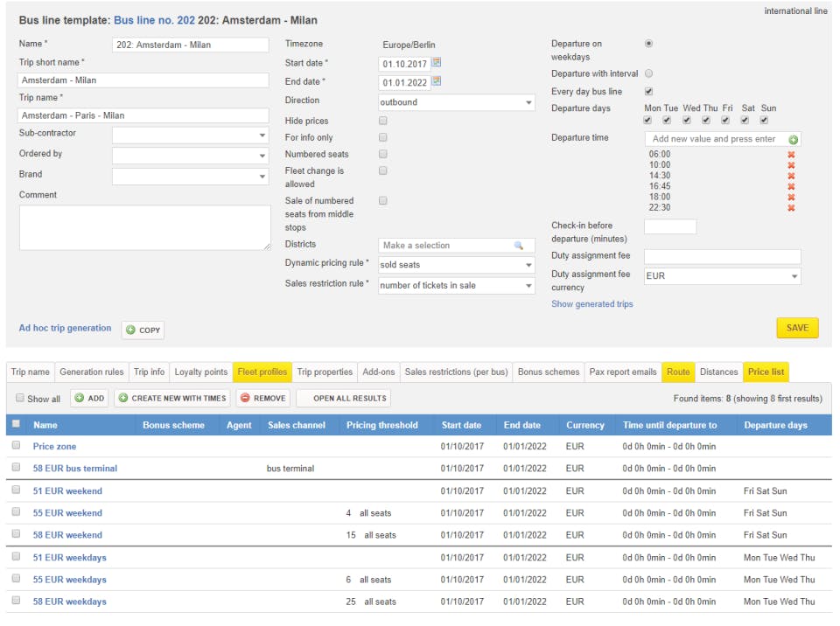Toggle the Numbered seats checkbox
Image resolution: width=840 pixels, height=626 pixels.
coord(383,154)
